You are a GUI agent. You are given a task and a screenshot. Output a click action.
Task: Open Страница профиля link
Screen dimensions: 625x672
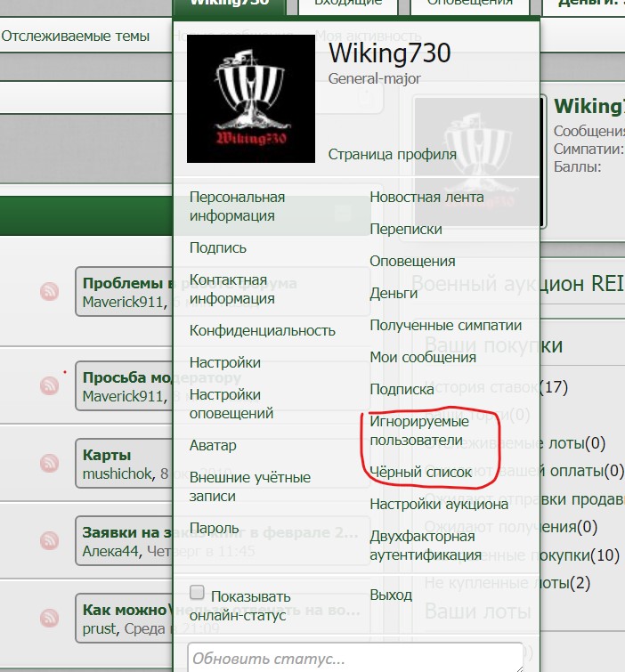pyautogui.click(x=393, y=154)
